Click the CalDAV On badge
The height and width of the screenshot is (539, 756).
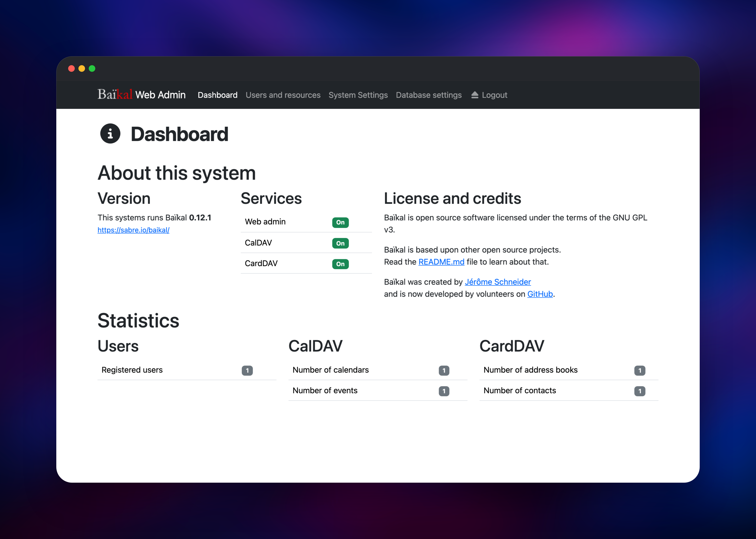pos(340,243)
